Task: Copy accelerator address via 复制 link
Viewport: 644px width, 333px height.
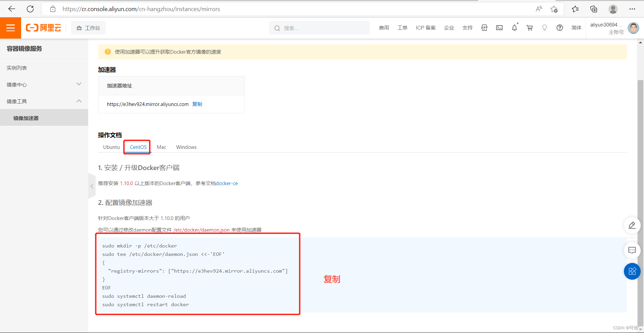Action: coord(197,104)
